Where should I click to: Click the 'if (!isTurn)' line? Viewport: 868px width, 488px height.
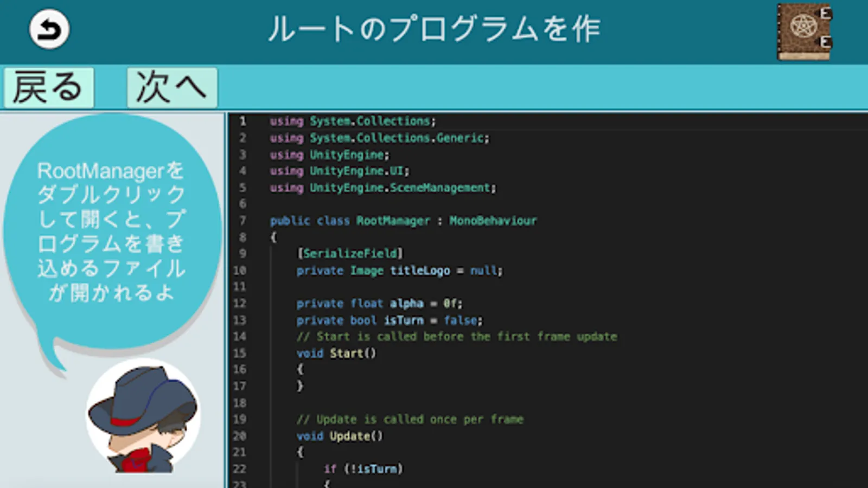(363, 468)
